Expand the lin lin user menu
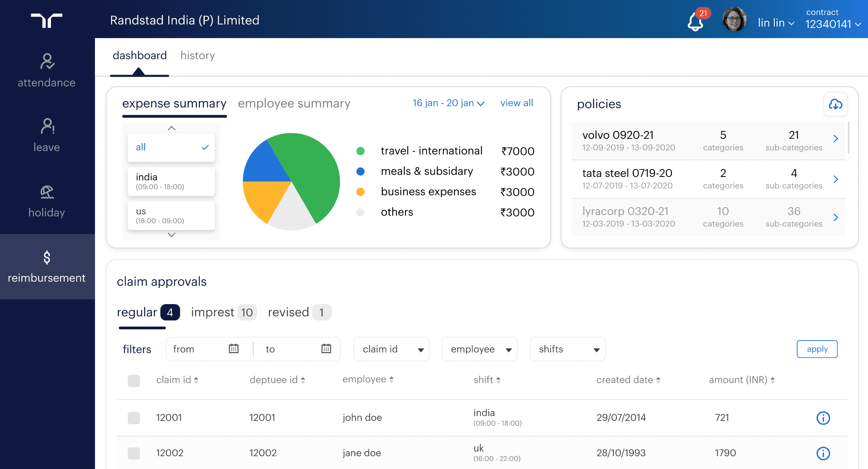This screenshot has height=469, width=868. pos(776,23)
